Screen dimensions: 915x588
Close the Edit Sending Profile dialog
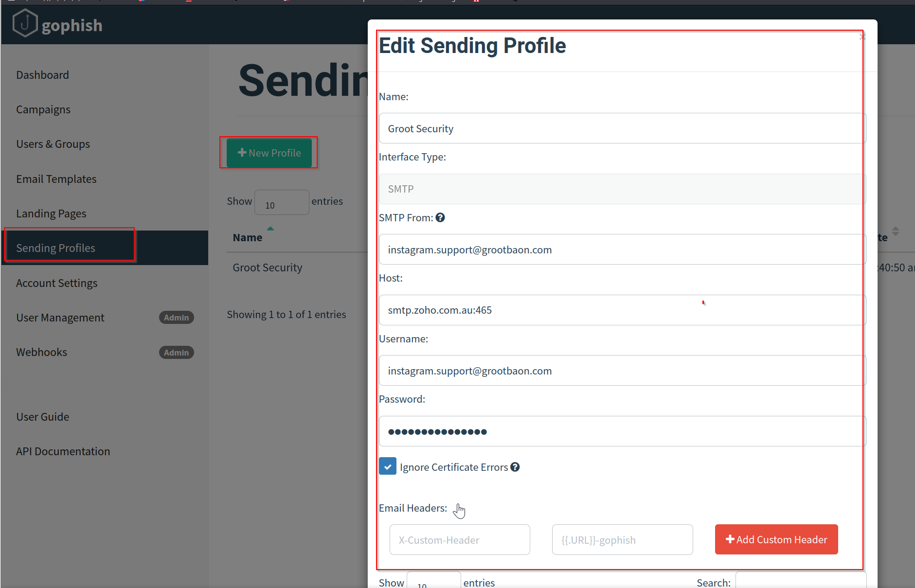pyautogui.click(x=862, y=36)
